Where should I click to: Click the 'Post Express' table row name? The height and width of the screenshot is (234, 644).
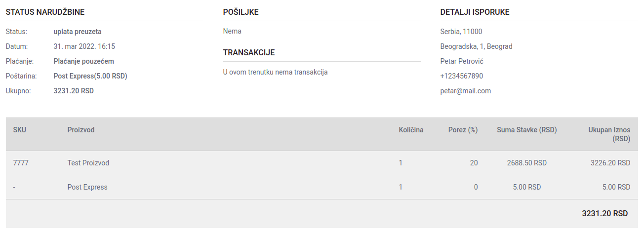(x=87, y=187)
